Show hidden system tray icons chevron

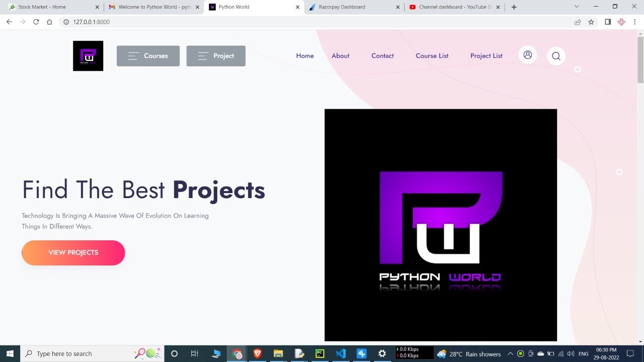(x=510, y=354)
